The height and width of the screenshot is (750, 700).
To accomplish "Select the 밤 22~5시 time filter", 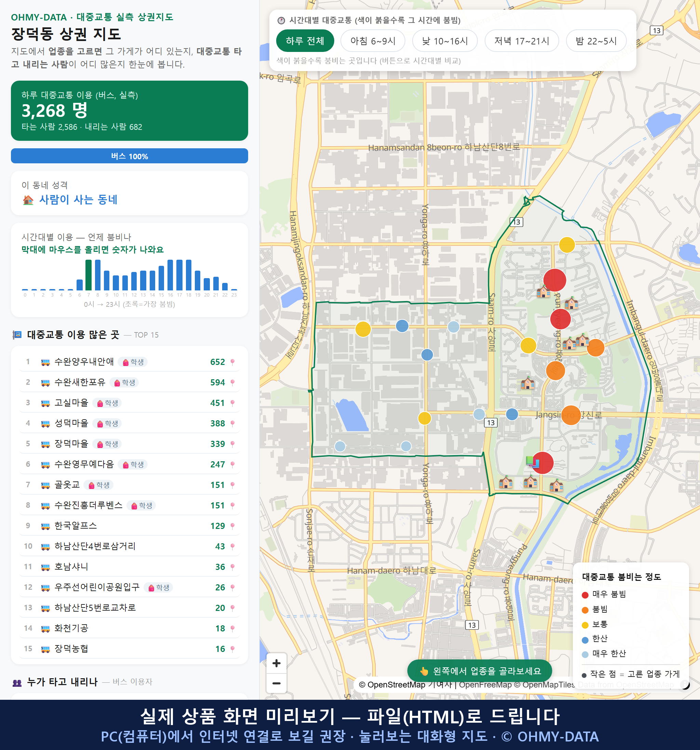I will coord(596,41).
